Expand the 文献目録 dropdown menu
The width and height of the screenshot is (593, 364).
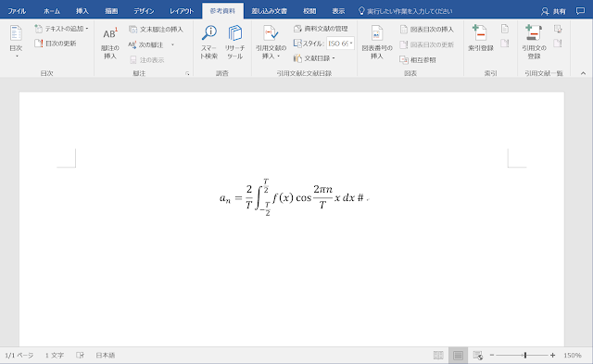click(x=314, y=58)
